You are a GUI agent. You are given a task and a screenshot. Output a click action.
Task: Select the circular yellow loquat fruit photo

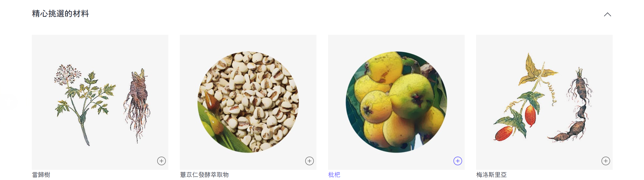(x=396, y=102)
